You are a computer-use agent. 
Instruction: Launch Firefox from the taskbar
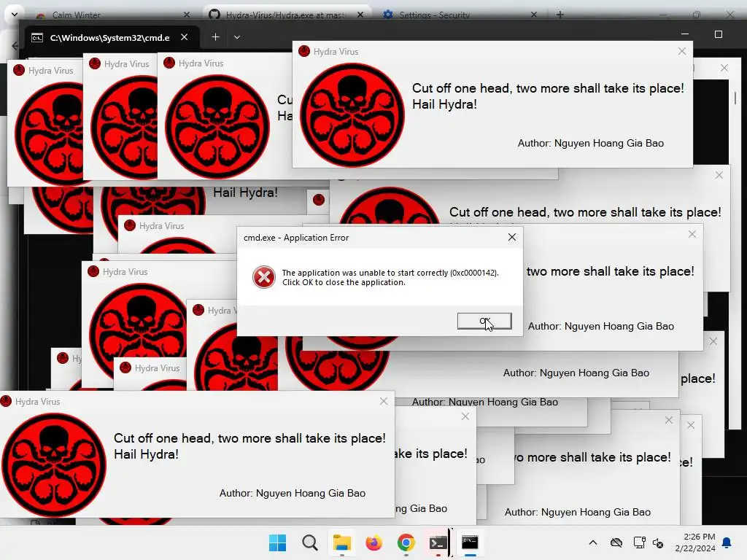pyautogui.click(x=374, y=542)
